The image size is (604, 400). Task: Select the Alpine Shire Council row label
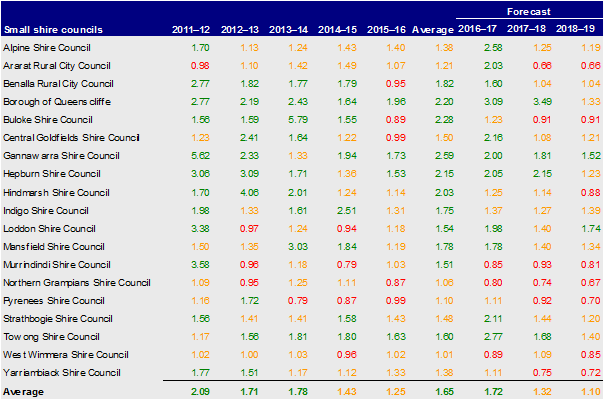tap(47, 48)
